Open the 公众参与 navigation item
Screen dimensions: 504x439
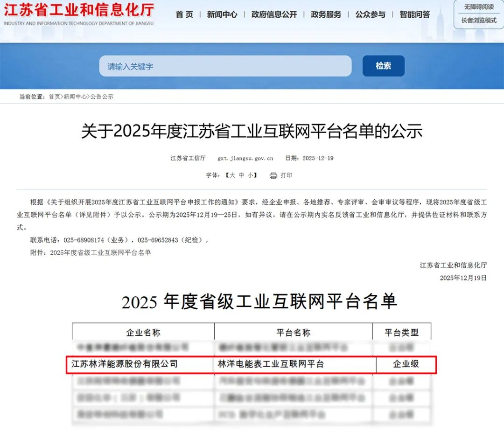[x=370, y=14]
